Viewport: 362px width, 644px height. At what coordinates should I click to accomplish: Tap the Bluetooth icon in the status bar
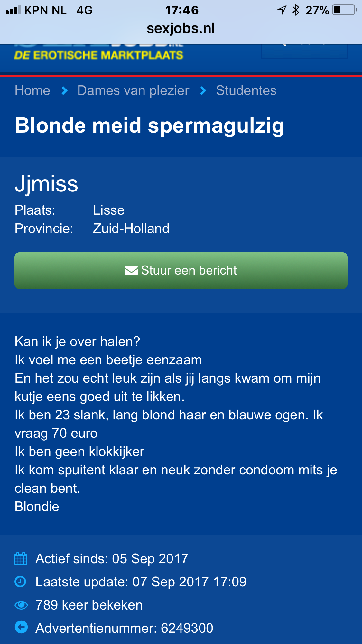[x=296, y=10]
